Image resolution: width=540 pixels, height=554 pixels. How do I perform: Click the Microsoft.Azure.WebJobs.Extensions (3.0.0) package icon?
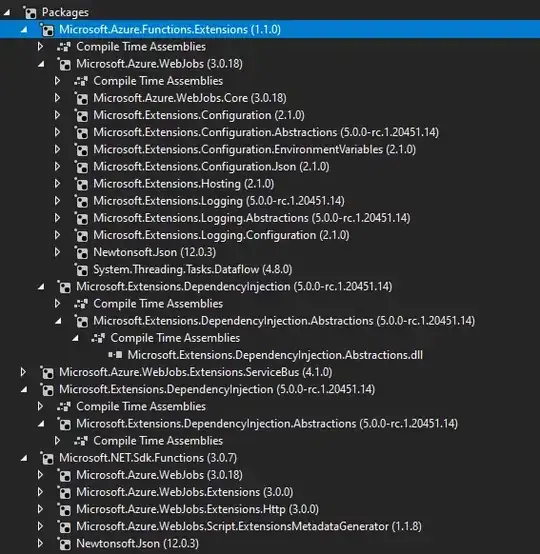[x=64, y=493]
